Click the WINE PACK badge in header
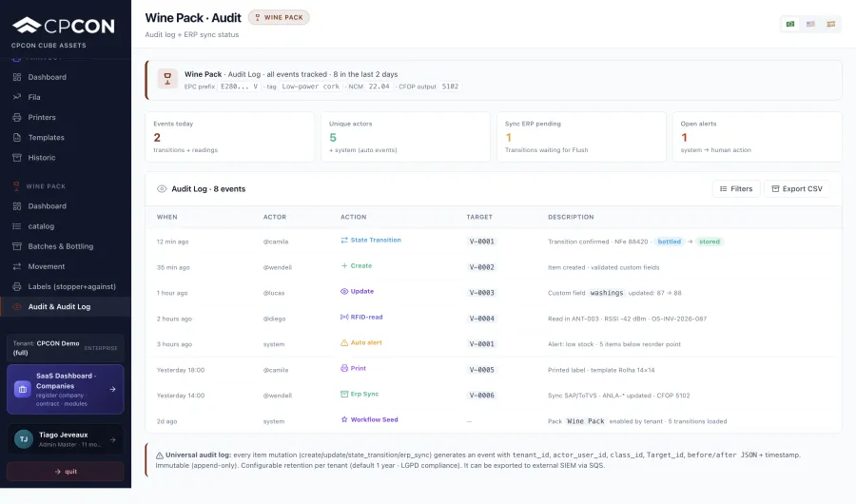 pyautogui.click(x=279, y=17)
